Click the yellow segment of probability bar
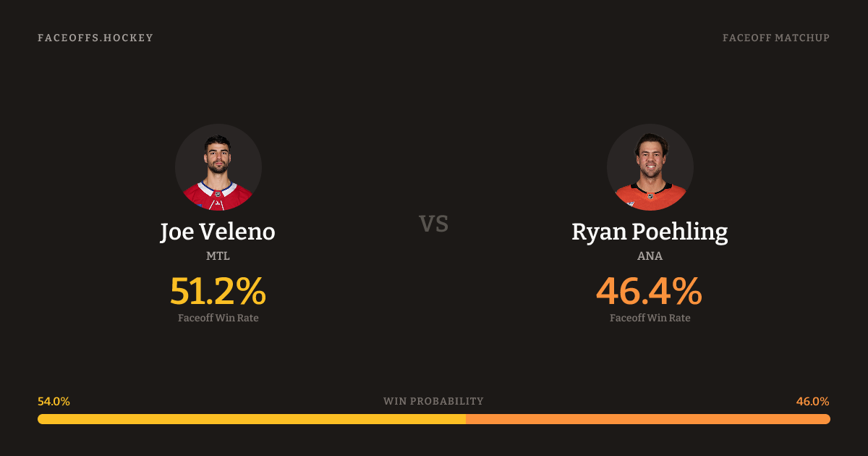The width and height of the screenshot is (868, 456). [x=252, y=419]
